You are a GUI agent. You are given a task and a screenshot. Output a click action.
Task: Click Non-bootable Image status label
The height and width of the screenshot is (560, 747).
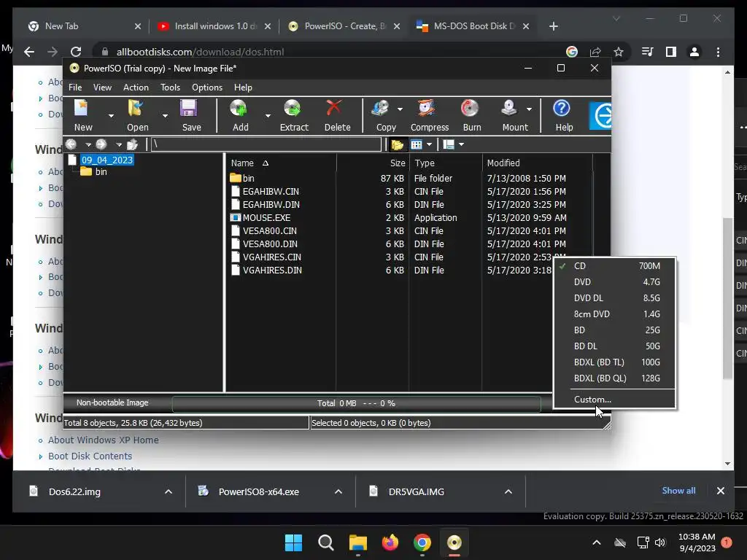tap(112, 402)
